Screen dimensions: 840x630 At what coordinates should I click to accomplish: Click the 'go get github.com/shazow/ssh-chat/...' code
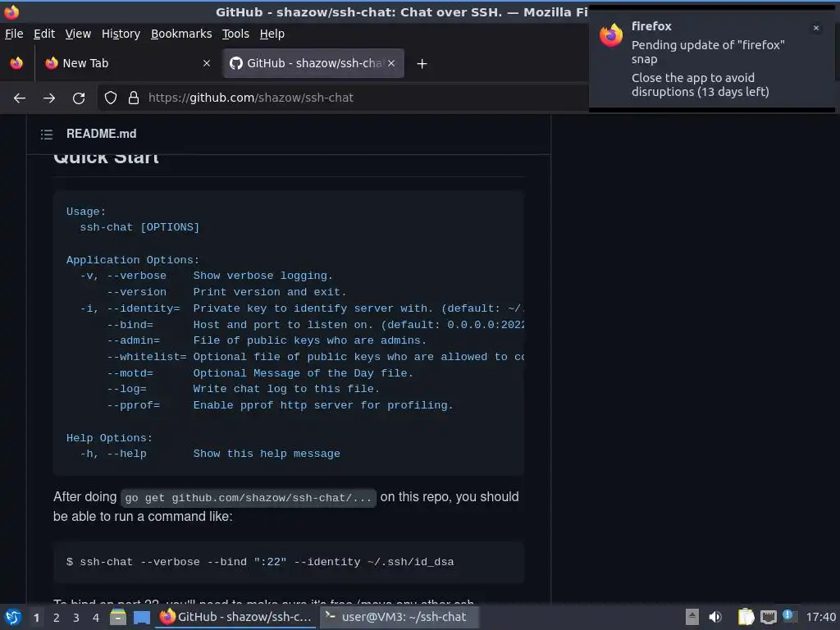coord(249,498)
